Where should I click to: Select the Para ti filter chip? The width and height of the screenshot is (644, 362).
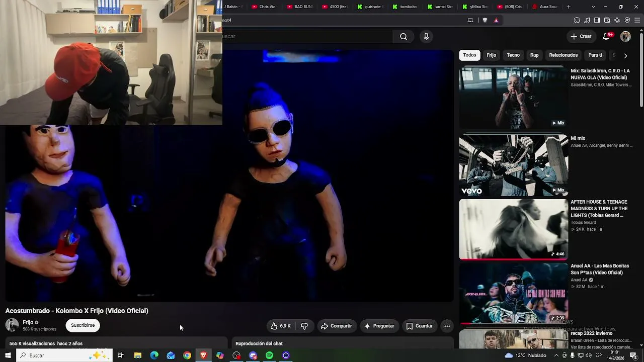(x=595, y=55)
